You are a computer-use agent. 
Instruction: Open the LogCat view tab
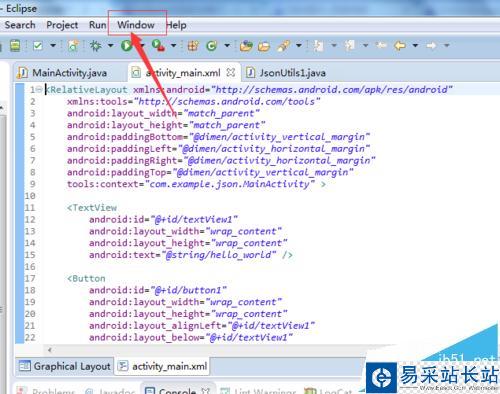[x=329, y=390]
